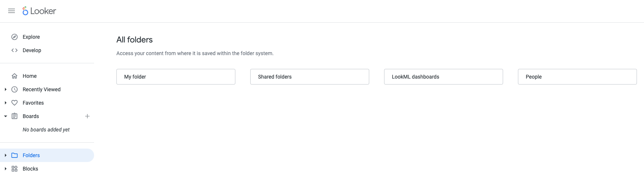Click the Home house icon
Viewport: 644px width, 178px height.
pos(15,76)
